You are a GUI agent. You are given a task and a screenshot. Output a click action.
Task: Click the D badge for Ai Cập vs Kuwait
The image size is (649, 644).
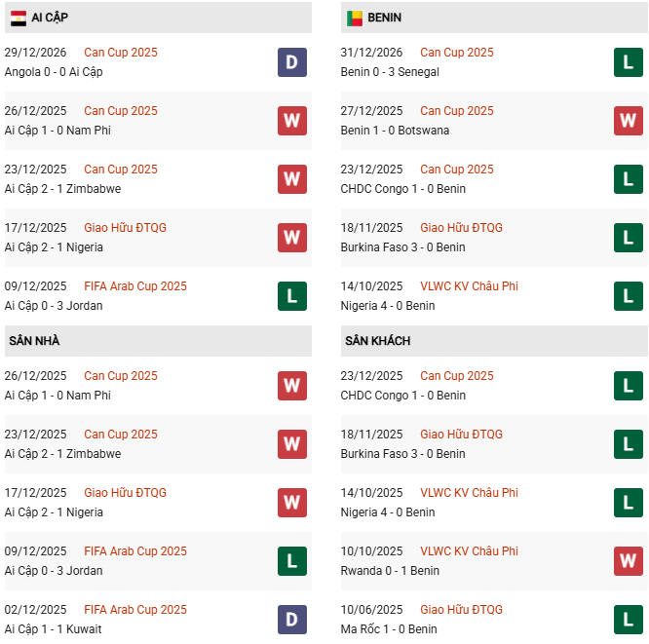(291, 620)
